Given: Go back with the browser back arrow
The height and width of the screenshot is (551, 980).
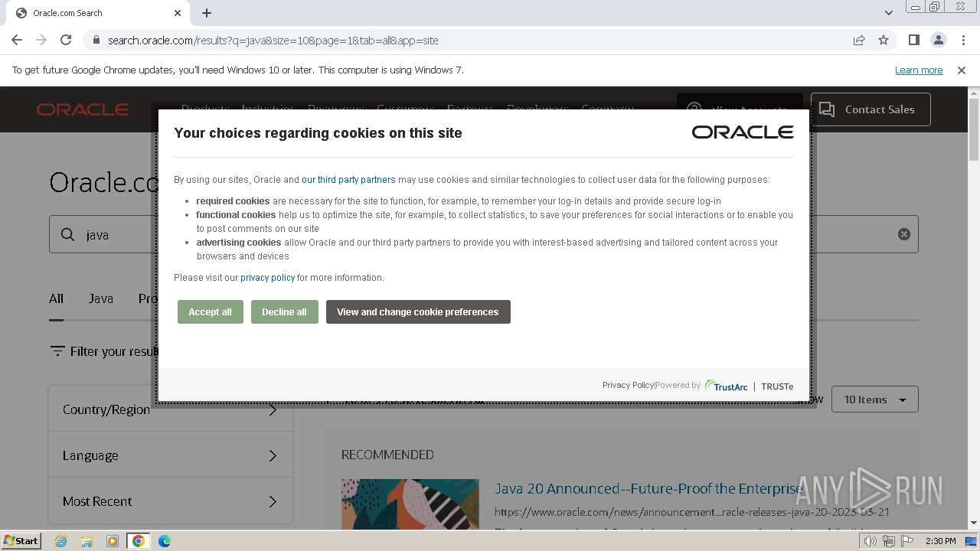Looking at the screenshot, I should 17,40.
